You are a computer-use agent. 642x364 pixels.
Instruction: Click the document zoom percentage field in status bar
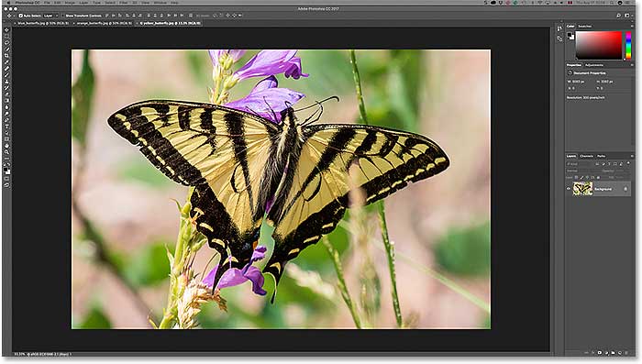pos(19,354)
